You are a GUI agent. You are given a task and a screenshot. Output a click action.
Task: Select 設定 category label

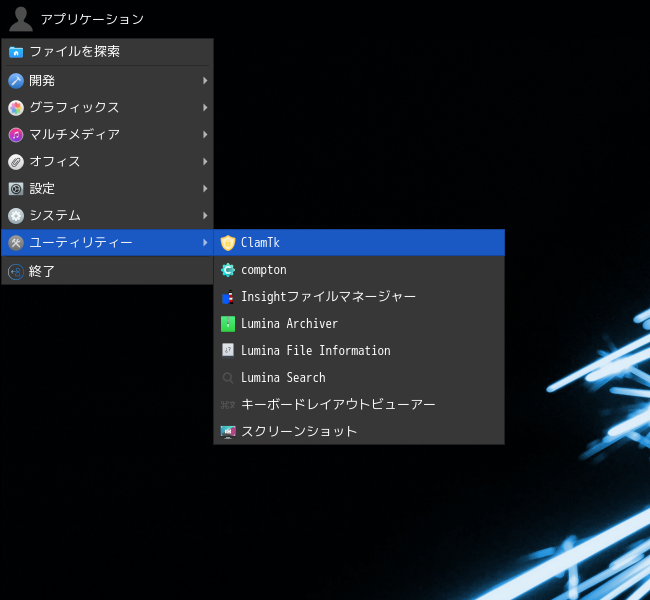(x=42, y=189)
